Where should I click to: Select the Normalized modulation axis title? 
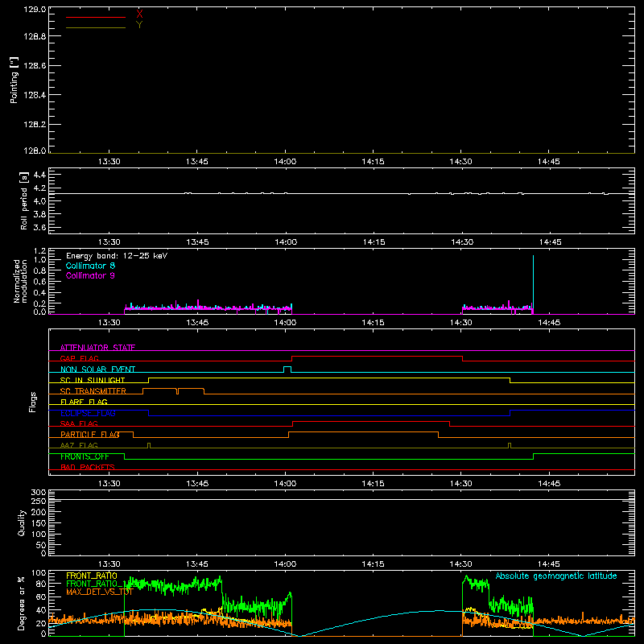point(20,281)
